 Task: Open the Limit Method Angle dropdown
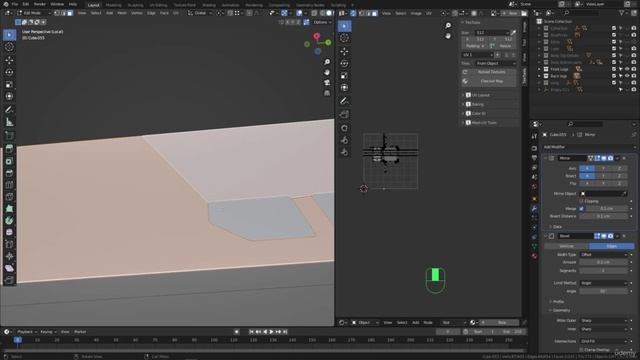[x=603, y=283]
